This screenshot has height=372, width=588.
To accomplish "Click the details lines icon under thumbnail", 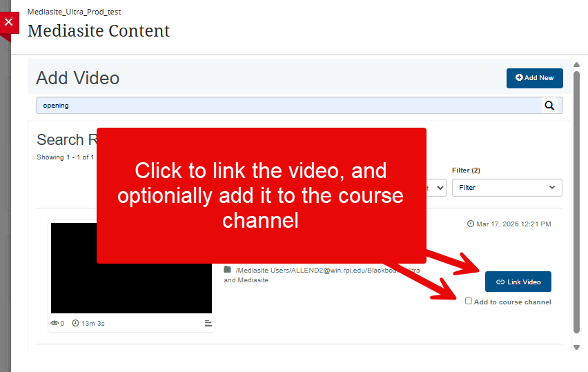I will click(208, 323).
